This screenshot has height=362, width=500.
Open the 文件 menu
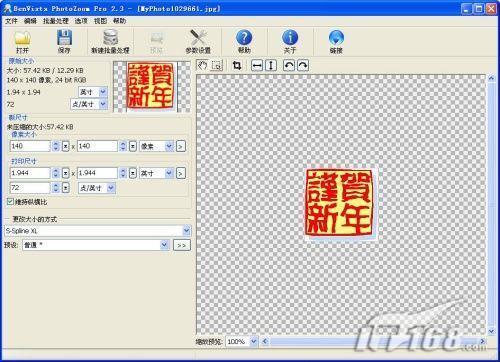(11, 21)
